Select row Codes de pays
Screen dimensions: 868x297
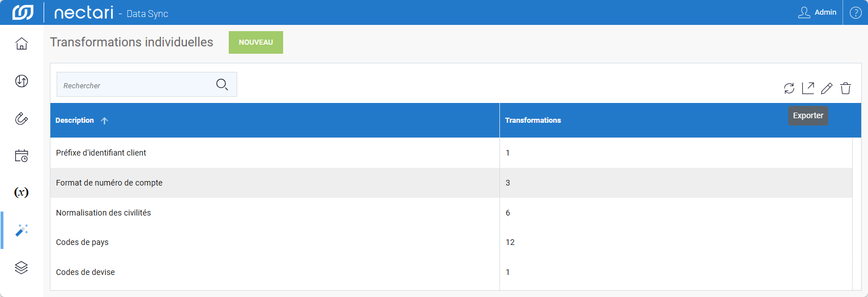451,242
